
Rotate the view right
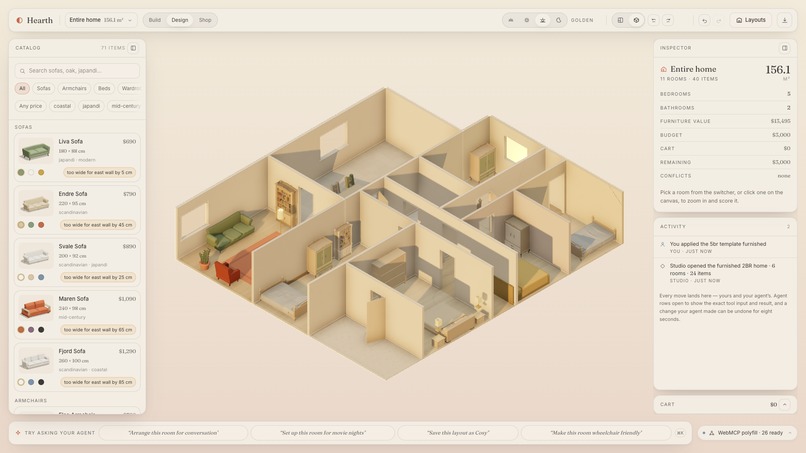[x=668, y=20]
